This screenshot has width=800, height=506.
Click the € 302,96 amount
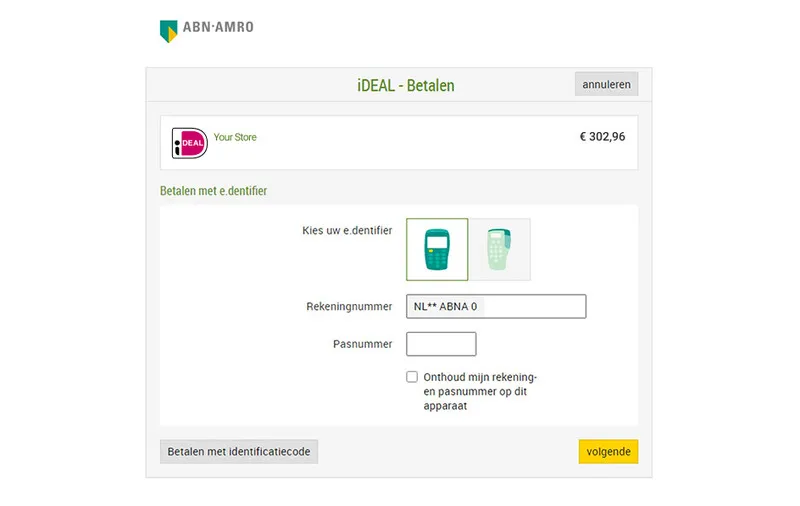tap(602, 137)
